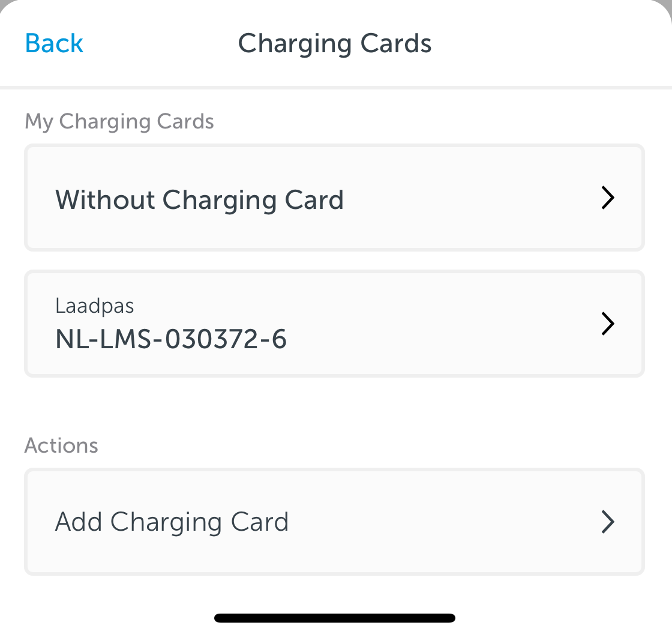The height and width of the screenshot is (637, 672).
Task: Select the Laadpas NL-LMS-030372-6 card box
Action: (334, 324)
